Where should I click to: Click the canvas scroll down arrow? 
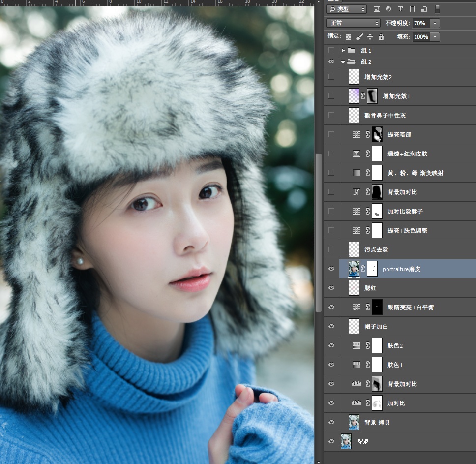[318, 462]
